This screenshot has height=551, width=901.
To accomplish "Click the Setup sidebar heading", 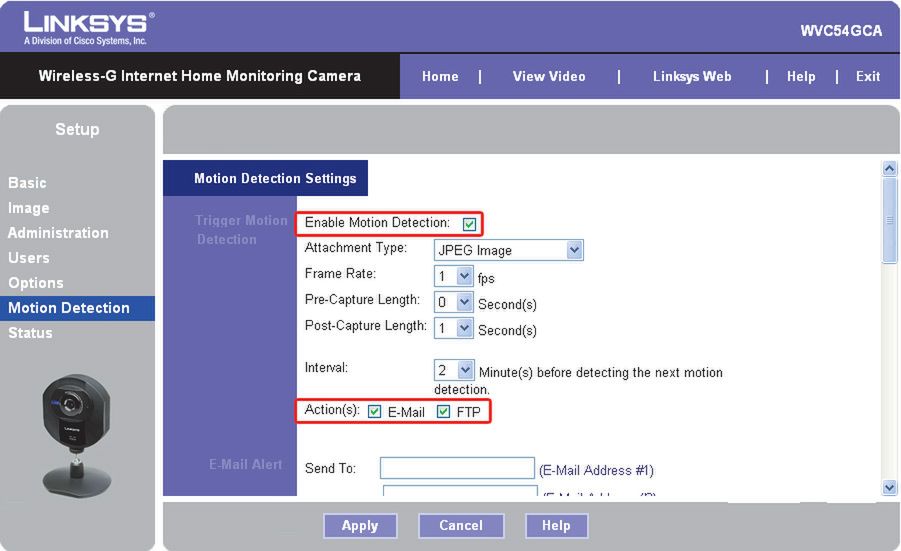I will [77, 129].
